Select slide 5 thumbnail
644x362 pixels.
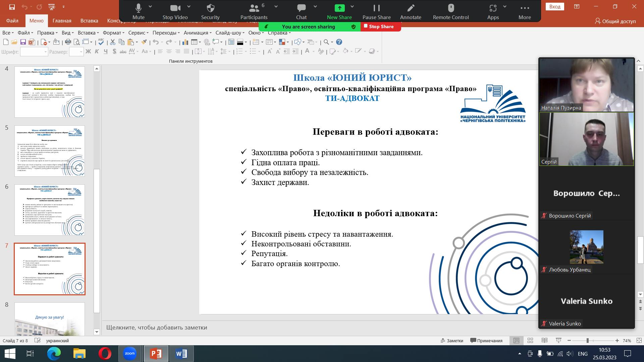(x=50, y=151)
